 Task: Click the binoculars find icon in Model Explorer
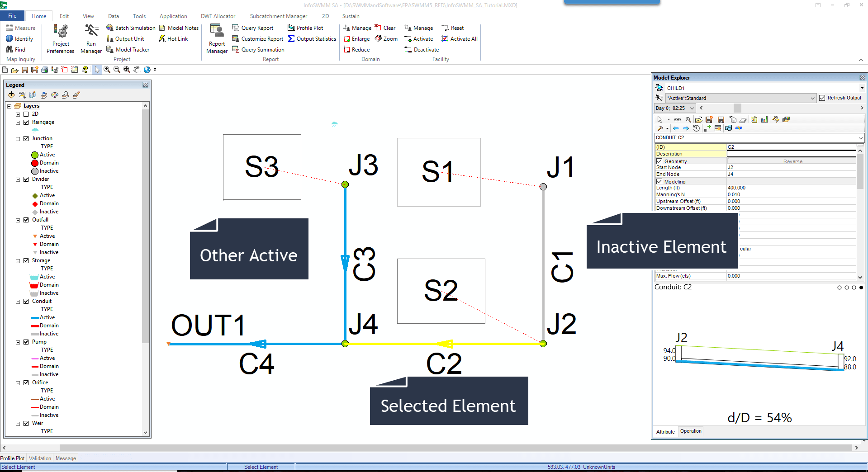677,120
